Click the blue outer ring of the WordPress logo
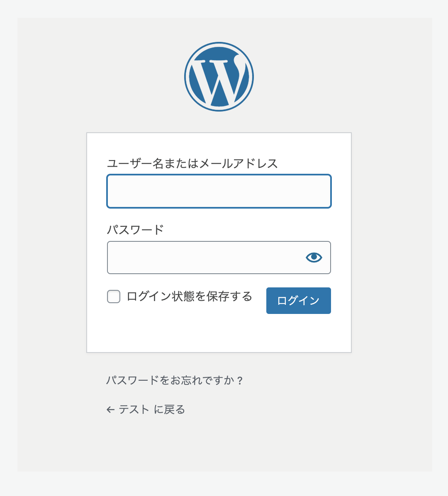Viewport: 448px width, 496px height. pyautogui.click(x=186, y=77)
